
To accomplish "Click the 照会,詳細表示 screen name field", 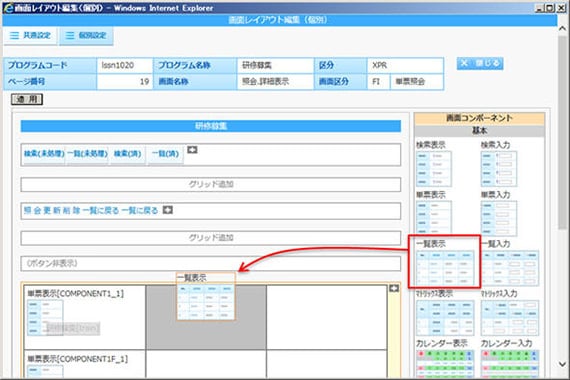I will pos(276,81).
